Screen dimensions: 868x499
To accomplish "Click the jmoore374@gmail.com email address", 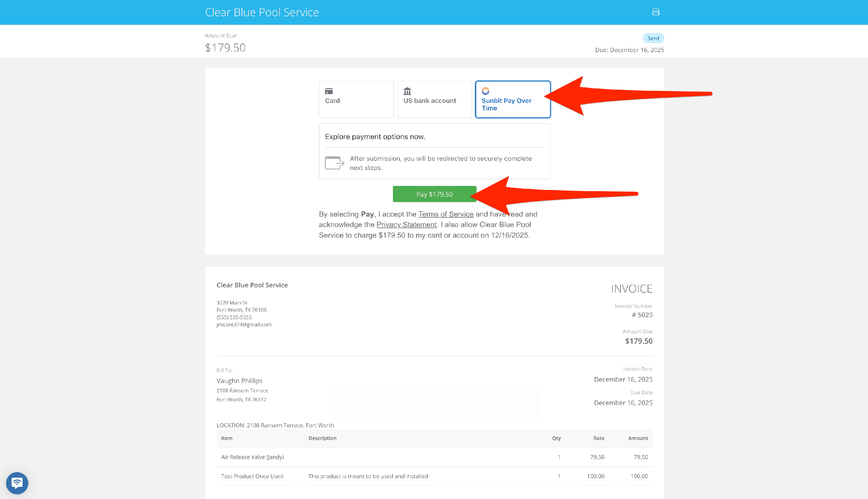I will tap(244, 325).
